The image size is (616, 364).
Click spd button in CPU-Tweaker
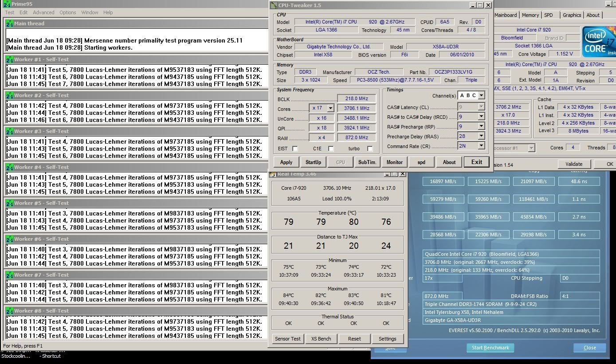click(x=421, y=162)
